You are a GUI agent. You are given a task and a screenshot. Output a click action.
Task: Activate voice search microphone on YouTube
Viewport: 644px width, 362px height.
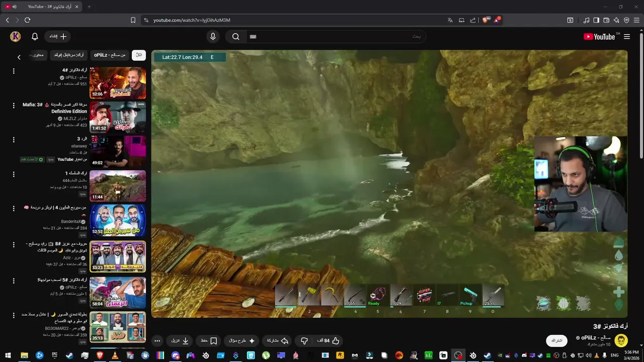tap(213, 36)
